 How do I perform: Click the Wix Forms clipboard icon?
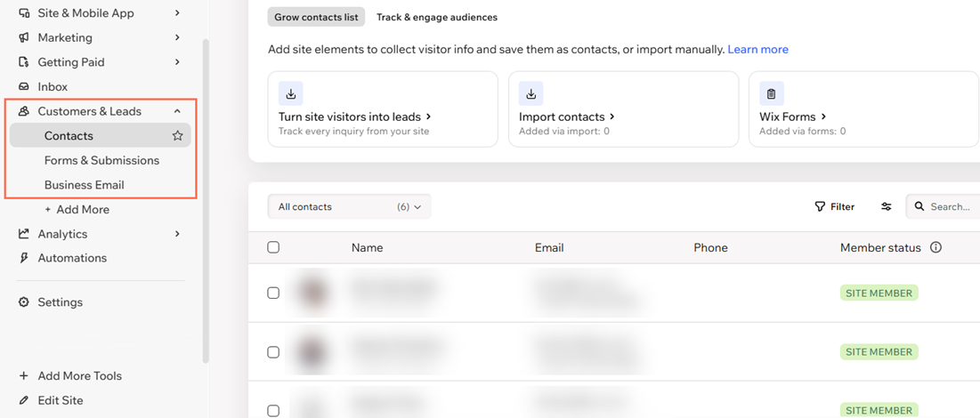point(771,93)
